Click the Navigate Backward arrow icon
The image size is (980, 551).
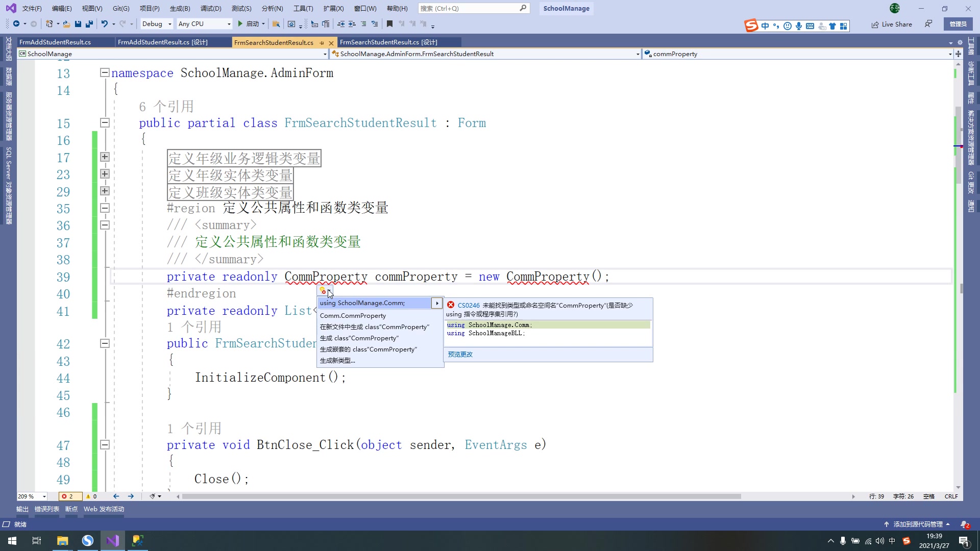[16, 23]
